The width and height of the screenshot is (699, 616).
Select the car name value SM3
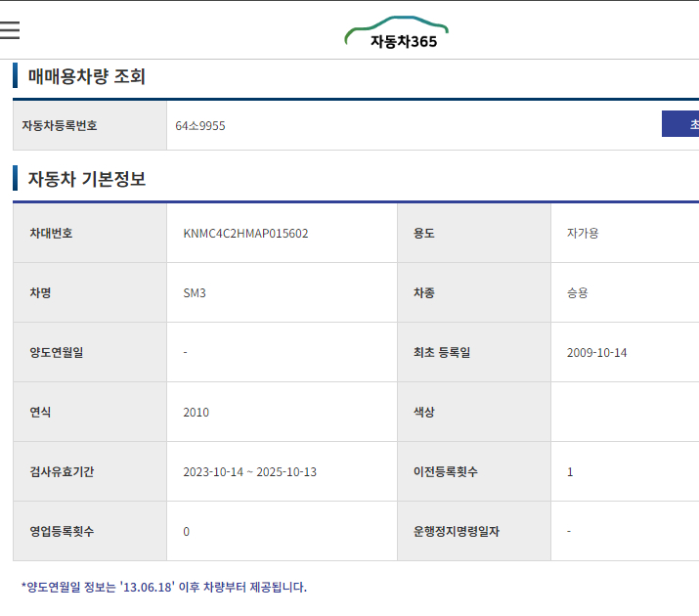click(x=195, y=293)
